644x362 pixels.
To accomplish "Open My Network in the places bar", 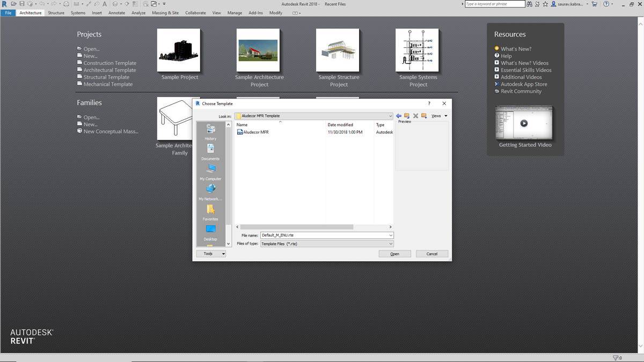I will tap(210, 193).
